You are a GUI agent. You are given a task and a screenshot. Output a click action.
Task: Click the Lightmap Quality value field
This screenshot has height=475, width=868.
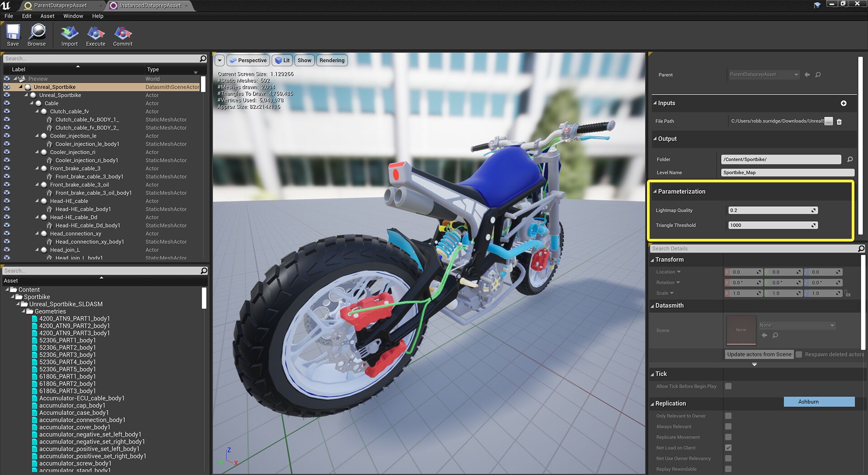[x=769, y=210]
